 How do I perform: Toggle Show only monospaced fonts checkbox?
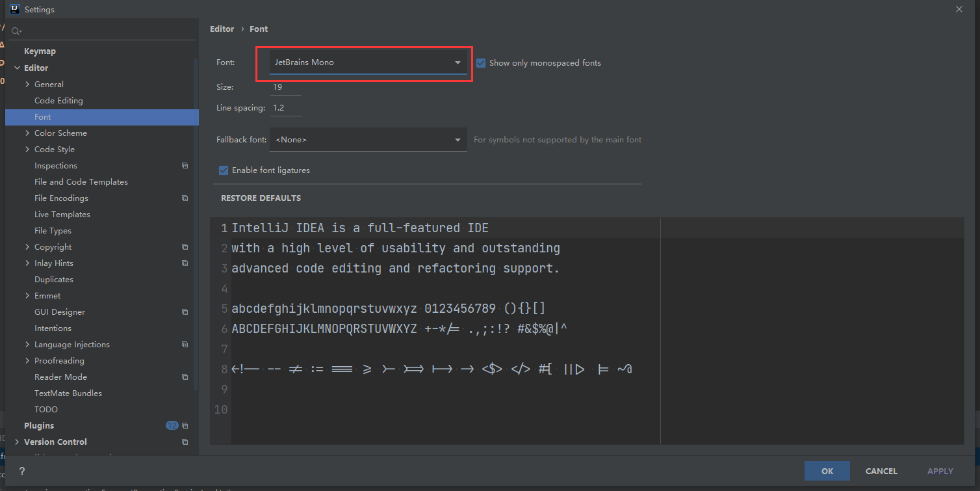click(x=481, y=63)
